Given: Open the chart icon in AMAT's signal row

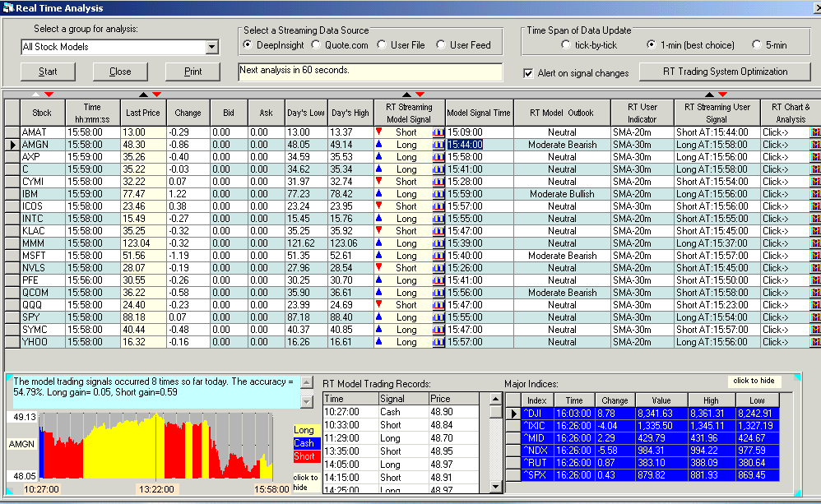Looking at the screenshot, I should pyautogui.click(x=438, y=132).
